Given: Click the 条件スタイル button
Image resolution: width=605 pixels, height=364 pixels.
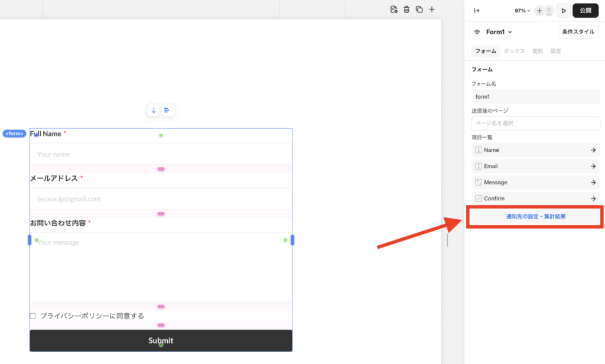Looking at the screenshot, I should click(x=578, y=32).
